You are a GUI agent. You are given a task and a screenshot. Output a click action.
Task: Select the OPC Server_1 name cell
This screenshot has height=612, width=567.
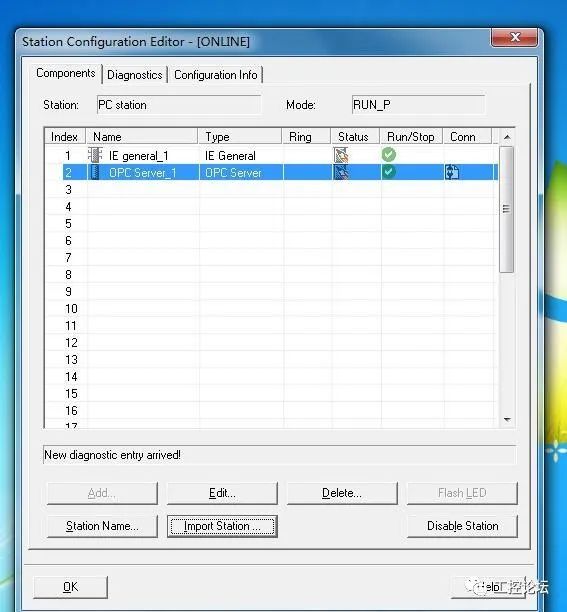tap(143, 173)
